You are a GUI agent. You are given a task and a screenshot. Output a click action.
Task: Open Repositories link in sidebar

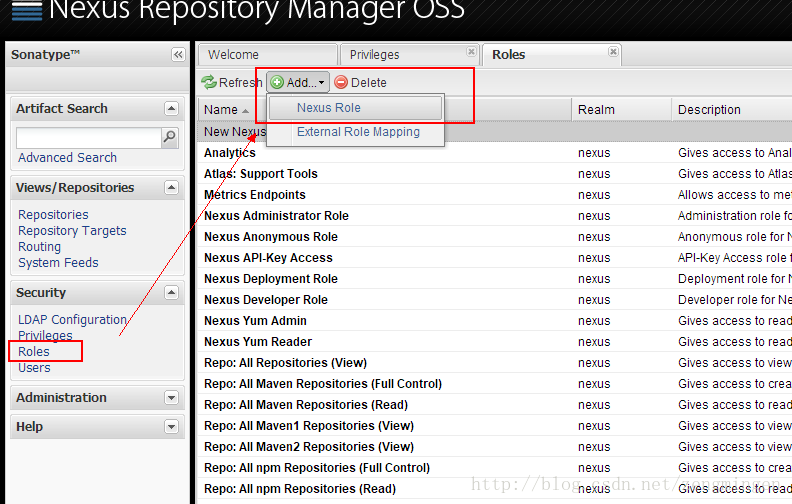tap(54, 215)
